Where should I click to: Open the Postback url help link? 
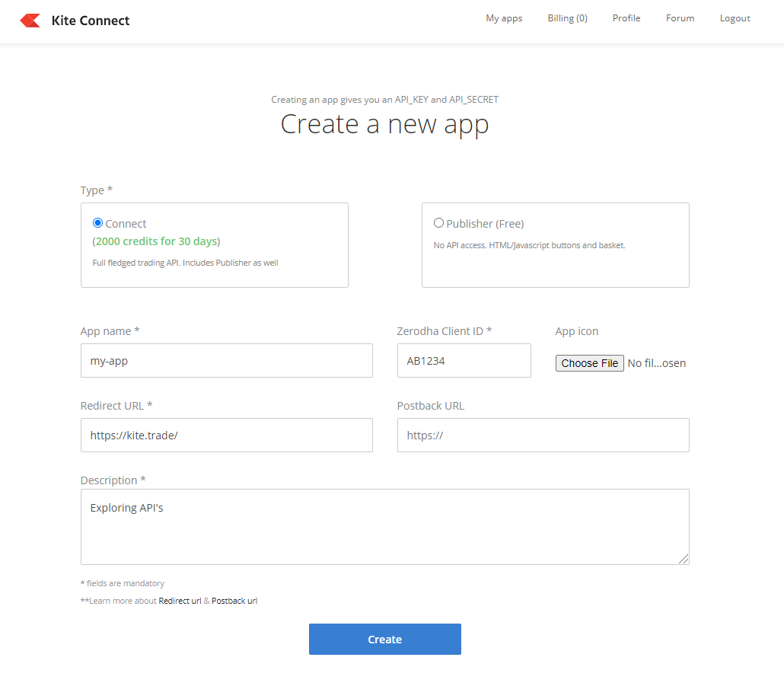point(234,601)
